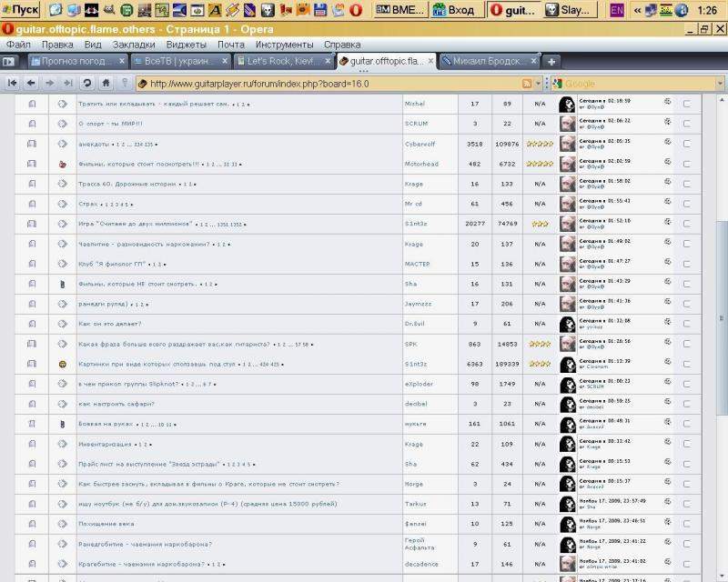Click the avatar thumbnail in 'Тратить или вкладывать' row
Image resolution: width=728 pixels, height=582 pixels.
click(567, 104)
